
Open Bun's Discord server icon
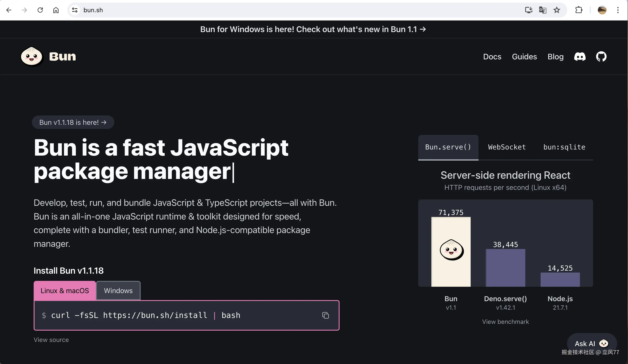click(580, 57)
